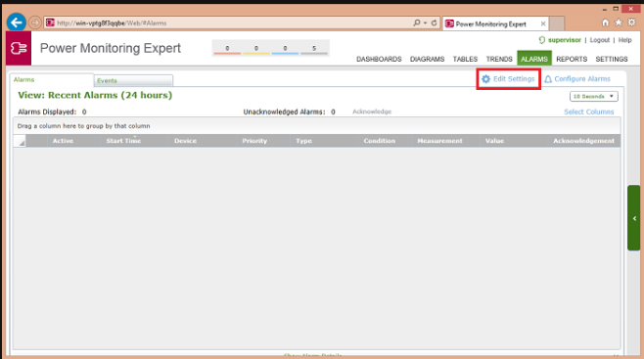Click the Edit Settings link
Screen dimensions: 644x359
pos(514,79)
